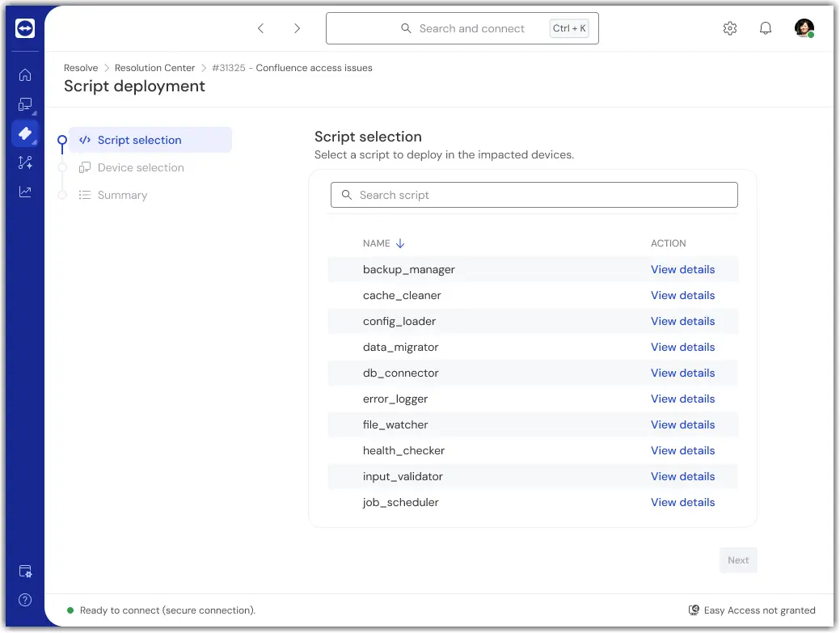The height and width of the screenshot is (633, 840).
Task: Select the Resolve ticket sidebar icon
Action: coord(25,133)
